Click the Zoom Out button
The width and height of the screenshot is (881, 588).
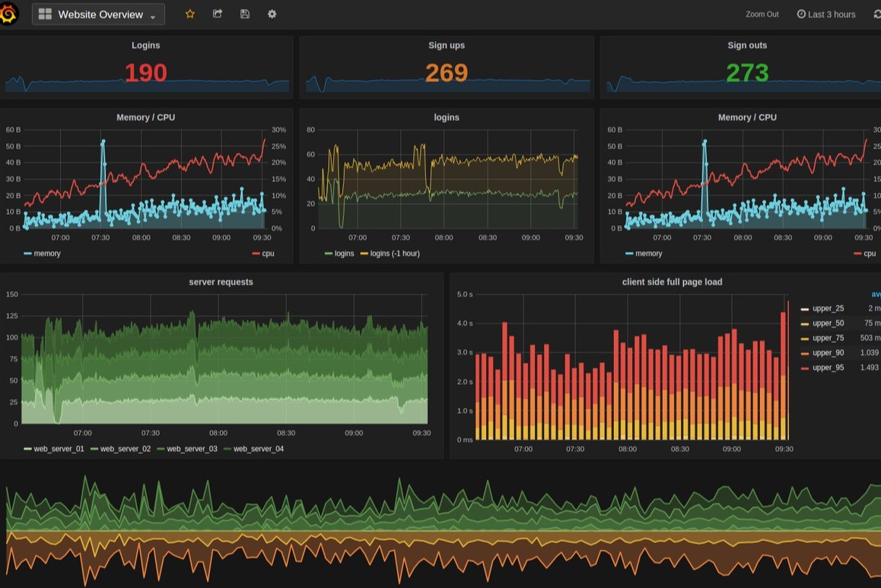tap(762, 14)
